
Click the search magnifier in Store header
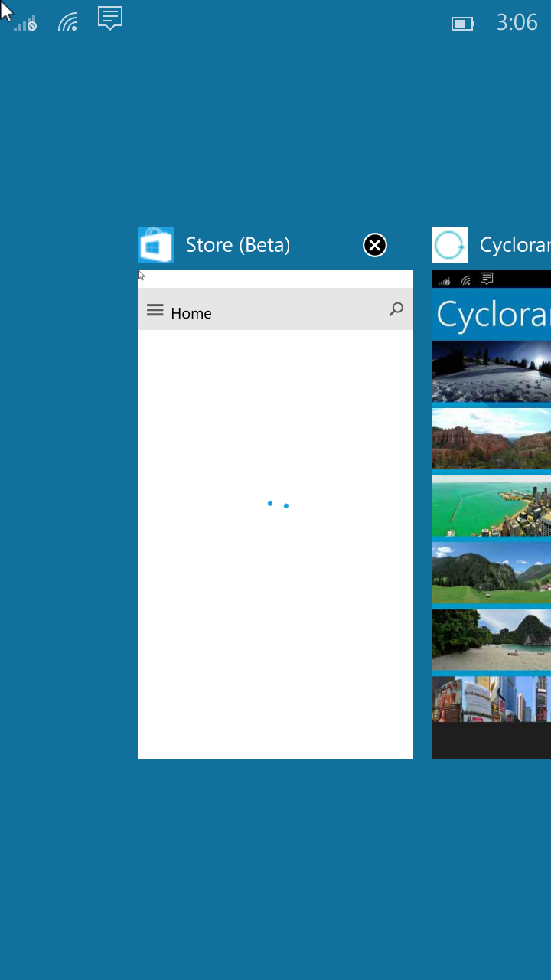pyautogui.click(x=396, y=309)
